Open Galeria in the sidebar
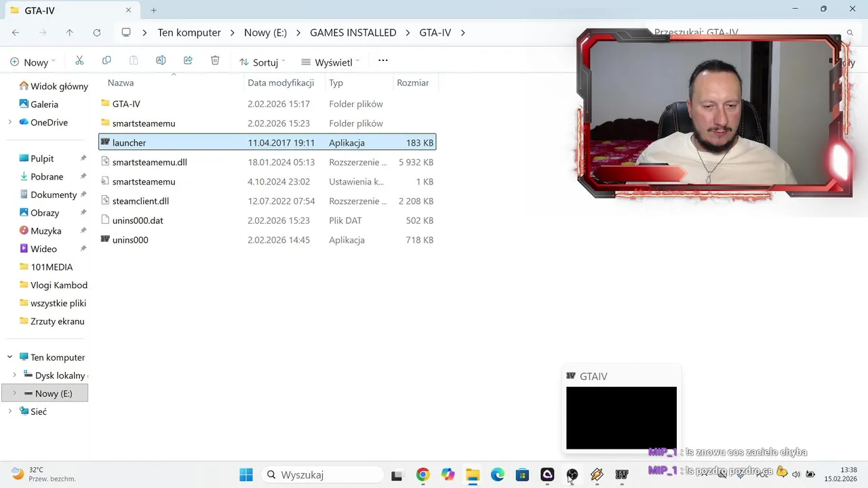The height and width of the screenshot is (488, 868). 39,104
